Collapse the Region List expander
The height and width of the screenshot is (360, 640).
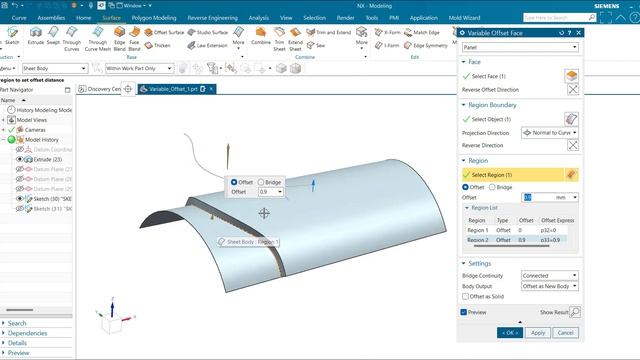click(467, 208)
